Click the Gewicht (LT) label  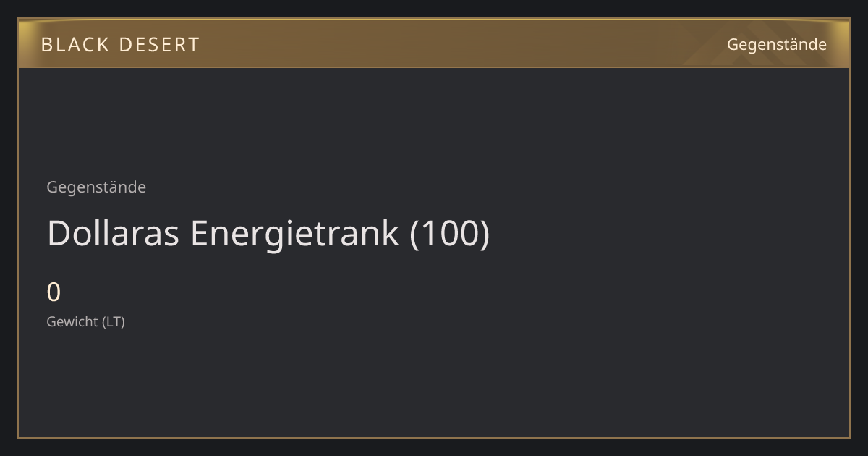(x=85, y=321)
